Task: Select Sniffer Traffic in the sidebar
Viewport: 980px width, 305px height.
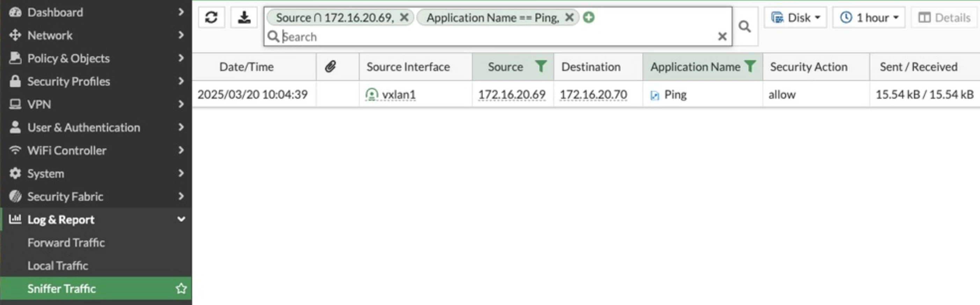Action: click(96, 288)
